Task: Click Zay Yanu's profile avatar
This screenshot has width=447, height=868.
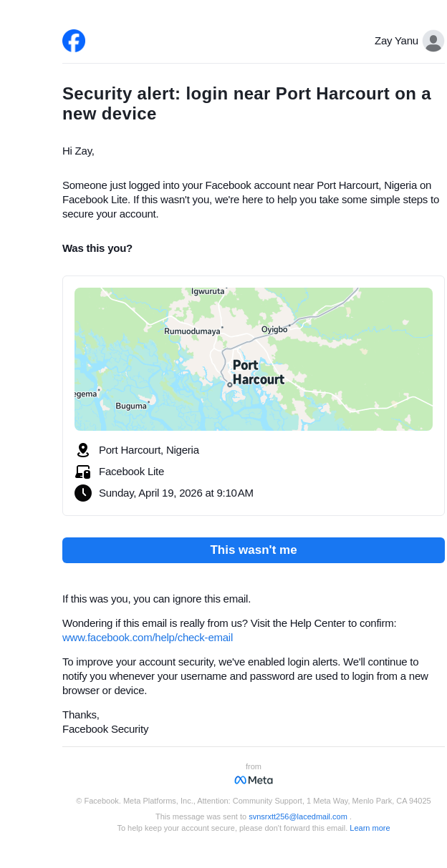Action: point(433,41)
